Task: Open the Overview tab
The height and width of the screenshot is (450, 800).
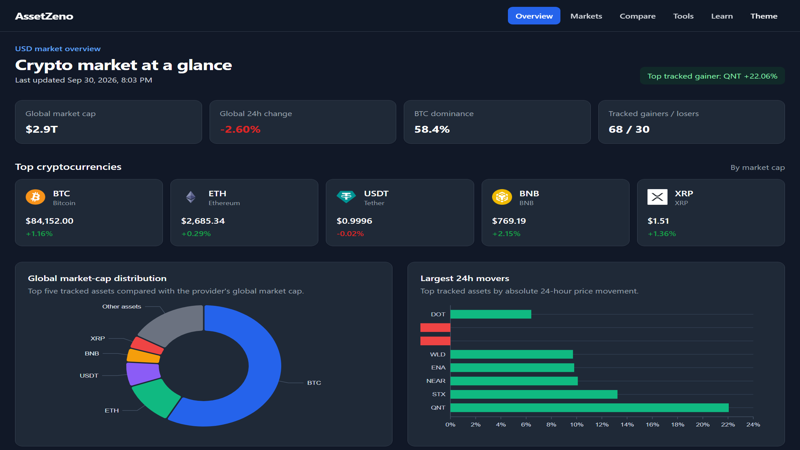Action: coord(534,16)
